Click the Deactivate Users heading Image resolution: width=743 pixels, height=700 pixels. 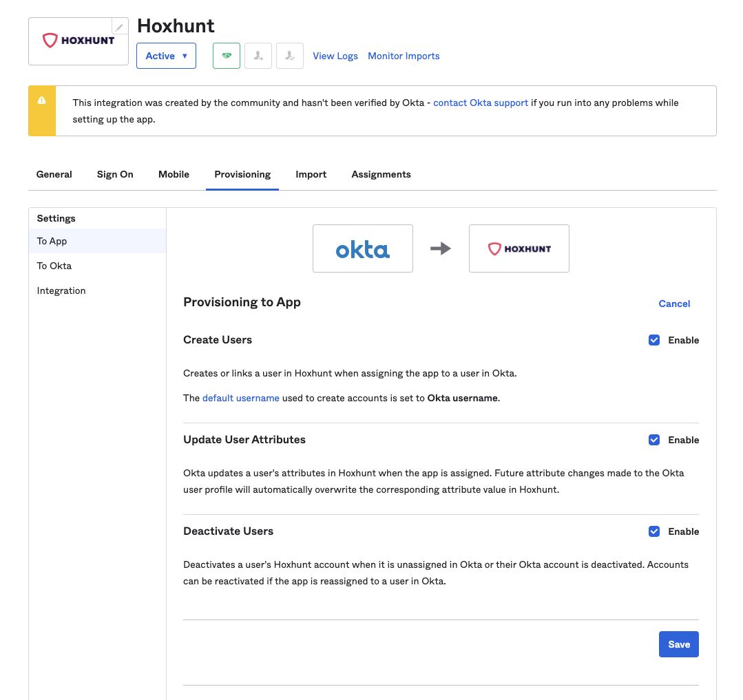229,531
